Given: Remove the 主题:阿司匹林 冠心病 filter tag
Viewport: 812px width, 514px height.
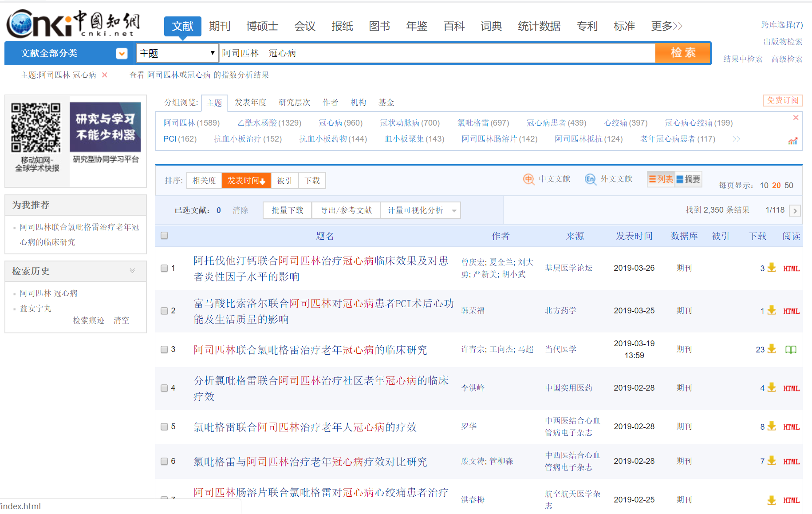Looking at the screenshot, I should 105,75.
